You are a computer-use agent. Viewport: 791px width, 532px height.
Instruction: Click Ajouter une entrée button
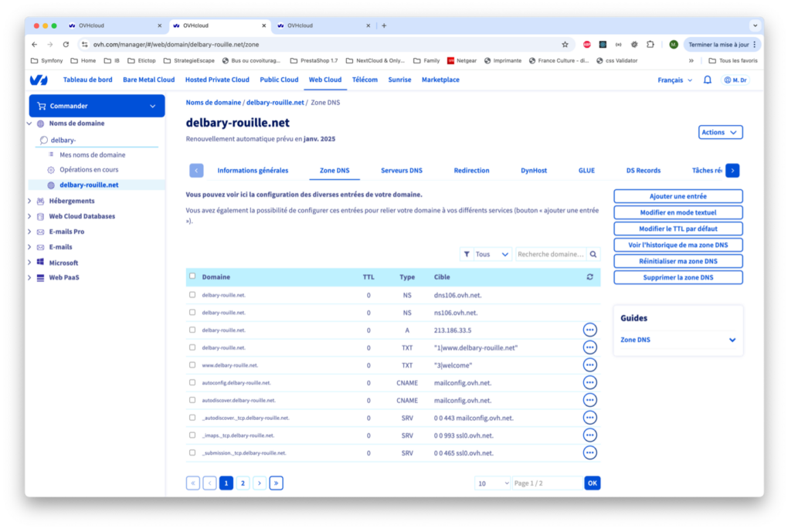(678, 196)
